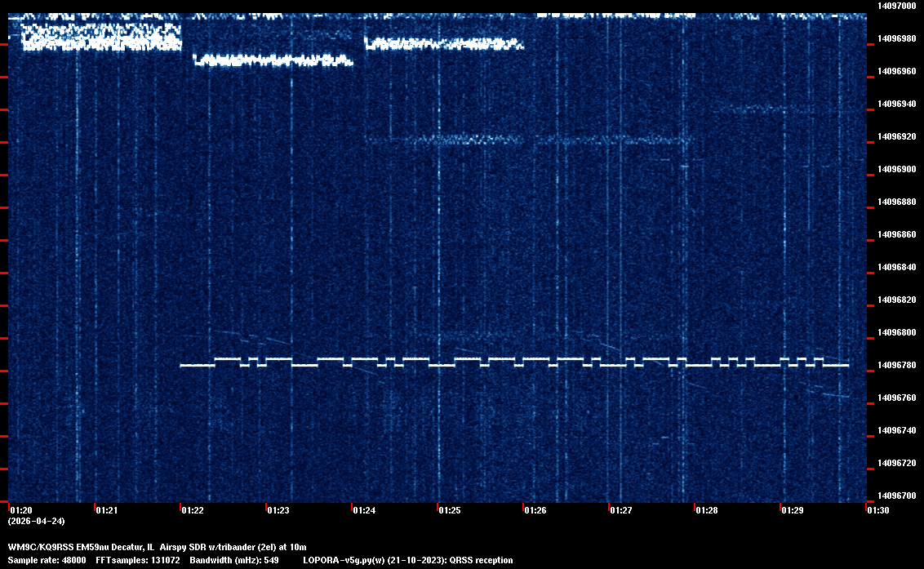
Task: Select the 01:28 time marker
Action: [707, 510]
